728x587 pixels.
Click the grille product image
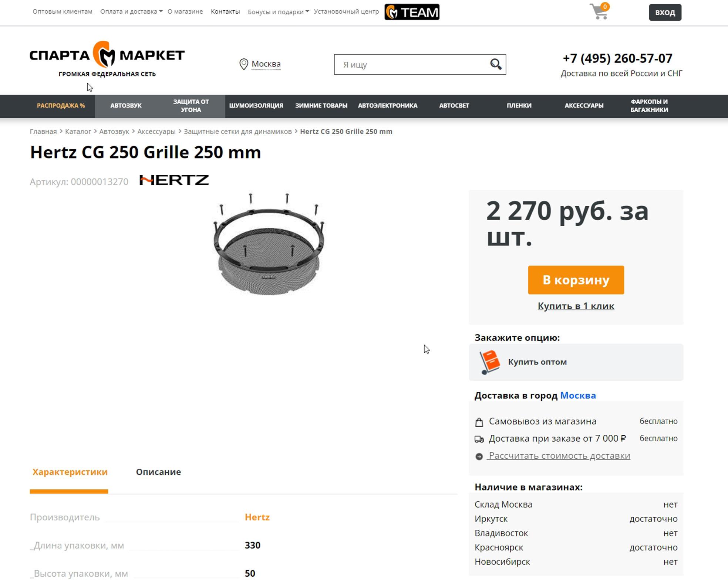269,244
